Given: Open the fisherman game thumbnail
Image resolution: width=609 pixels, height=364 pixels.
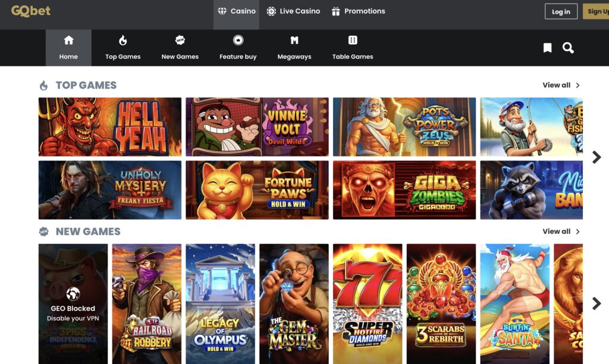Looking at the screenshot, I should (531, 127).
